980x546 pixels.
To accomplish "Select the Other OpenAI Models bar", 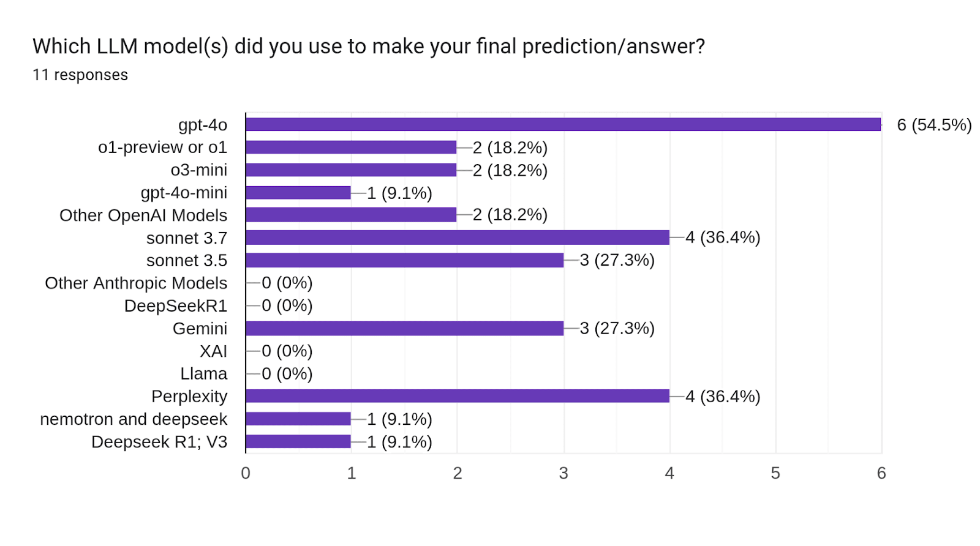I will coord(351,215).
